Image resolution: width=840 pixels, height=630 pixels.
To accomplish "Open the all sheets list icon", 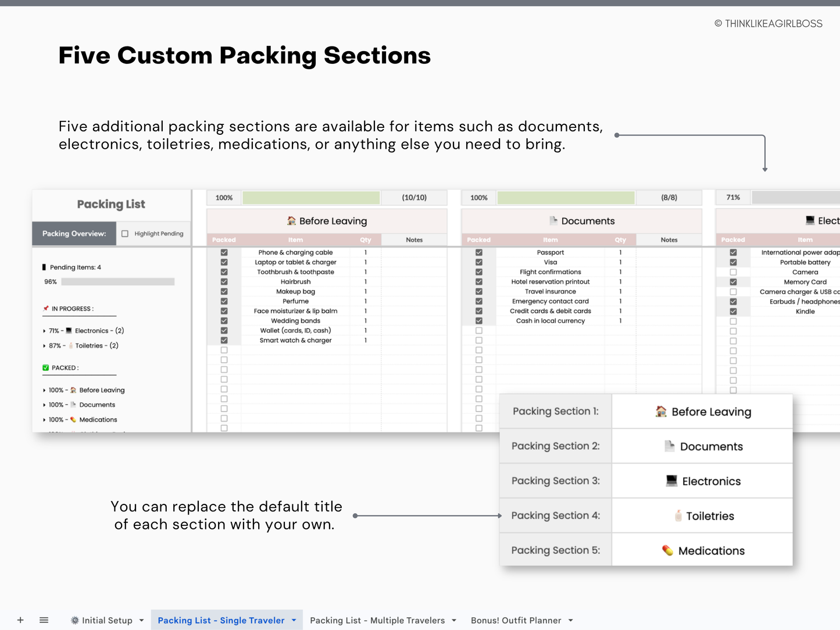I will pyautogui.click(x=44, y=620).
